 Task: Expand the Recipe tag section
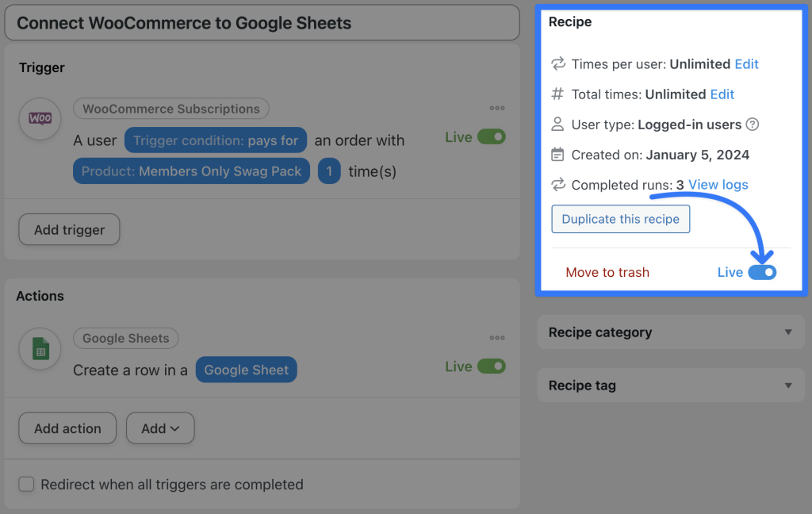click(670, 385)
